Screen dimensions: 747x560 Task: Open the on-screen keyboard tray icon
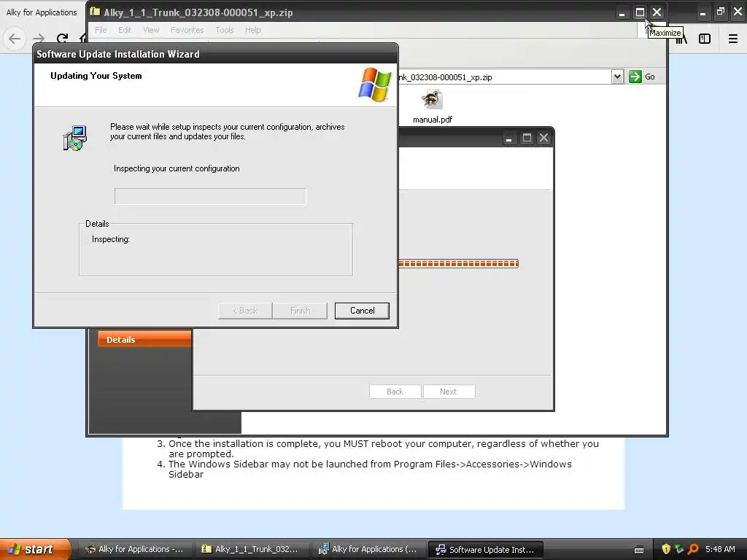(x=639, y=550)
